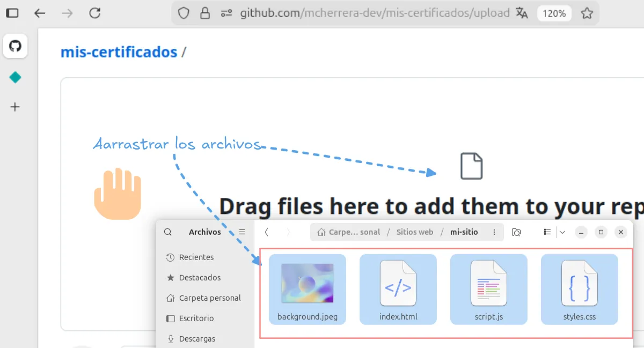Expand view options dropdown arrow
Screen dimensions: 644x348
pos(562,232)
